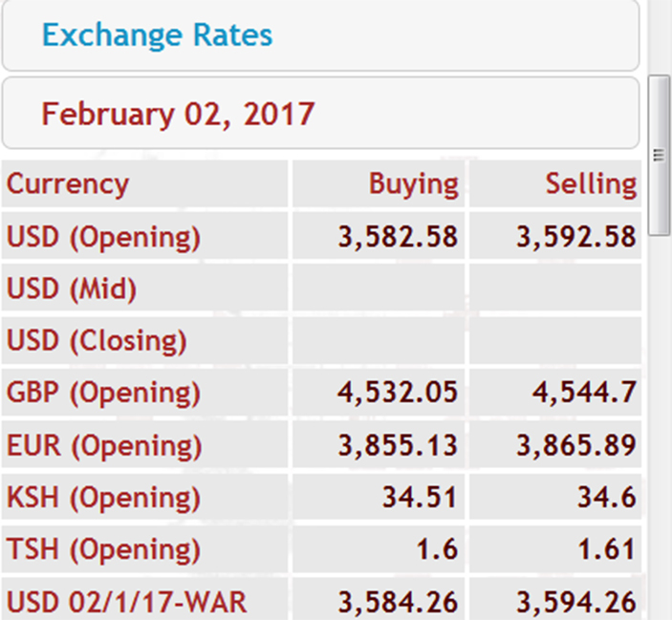672x620 pixels.
Task: Click the scrollbar thumb grip handle
Action: tap(660, 155)
